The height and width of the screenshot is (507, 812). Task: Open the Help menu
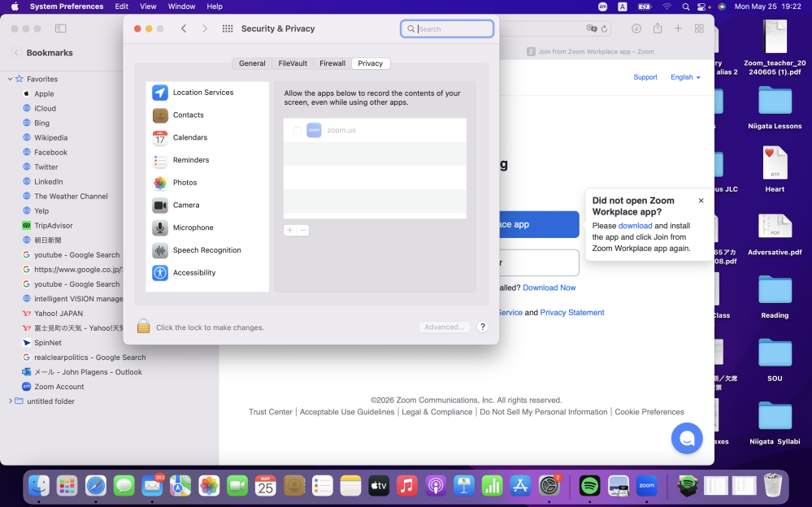pyautogui.click(x=215, y=6)
